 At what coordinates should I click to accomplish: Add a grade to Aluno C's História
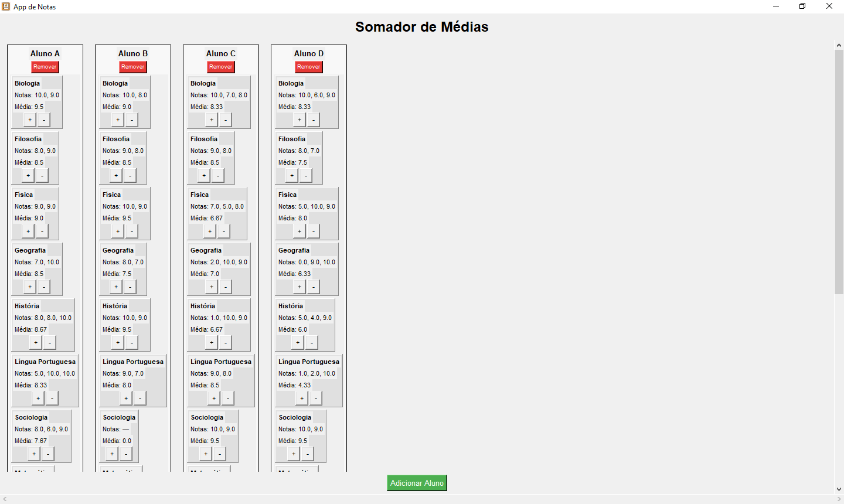pyautogui.click(x=212, y=343)
